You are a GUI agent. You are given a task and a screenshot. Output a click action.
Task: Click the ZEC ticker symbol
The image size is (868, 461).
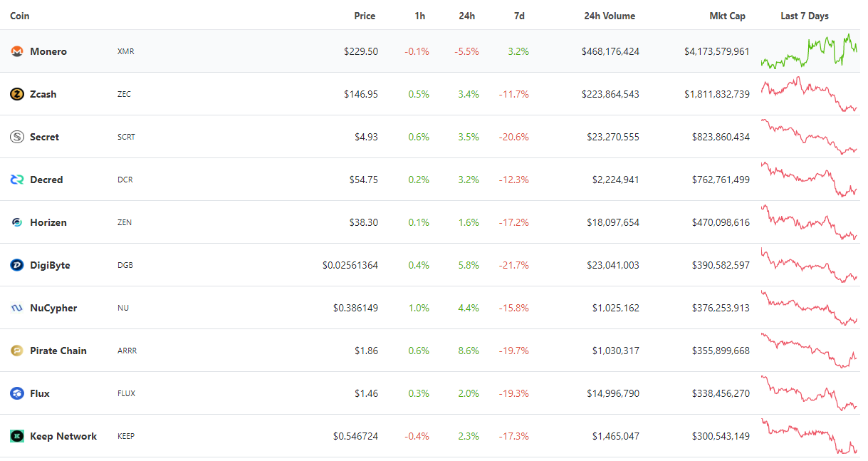124,94
